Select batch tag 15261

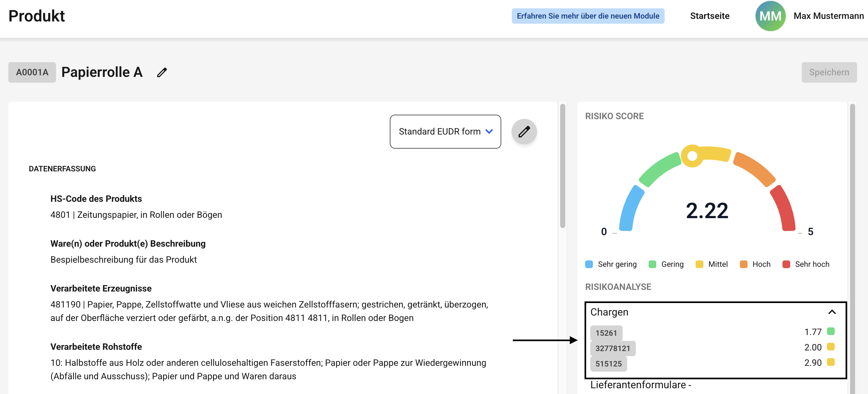pyautogui.click(x=606, y=333)
